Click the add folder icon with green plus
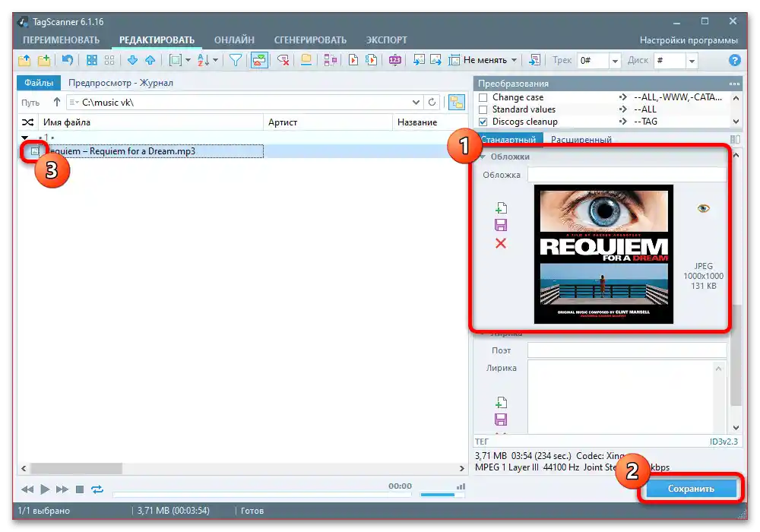Image resolution: width=760 pixels, height=532 pixels. (x=44, y=60)
